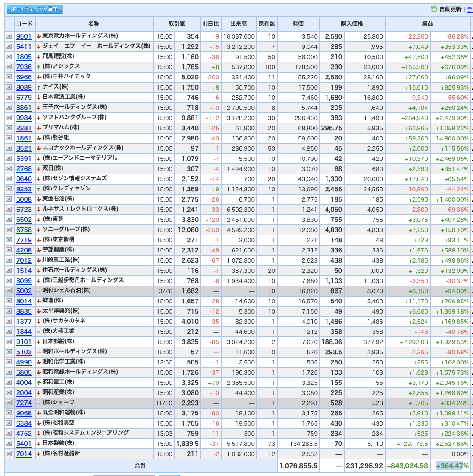Remove the 5411 JFE row via X icon

click(9, 46)
